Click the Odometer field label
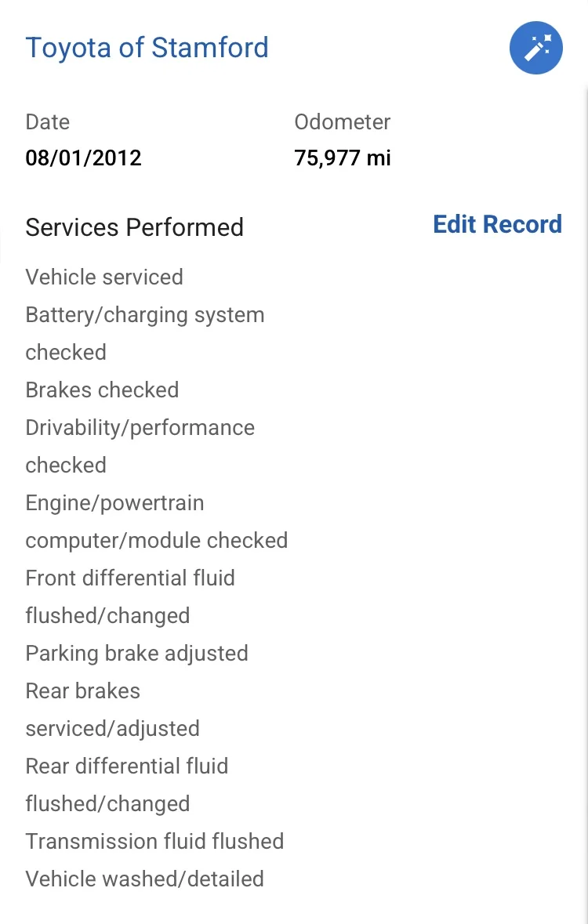 click(x=342, y=122)
